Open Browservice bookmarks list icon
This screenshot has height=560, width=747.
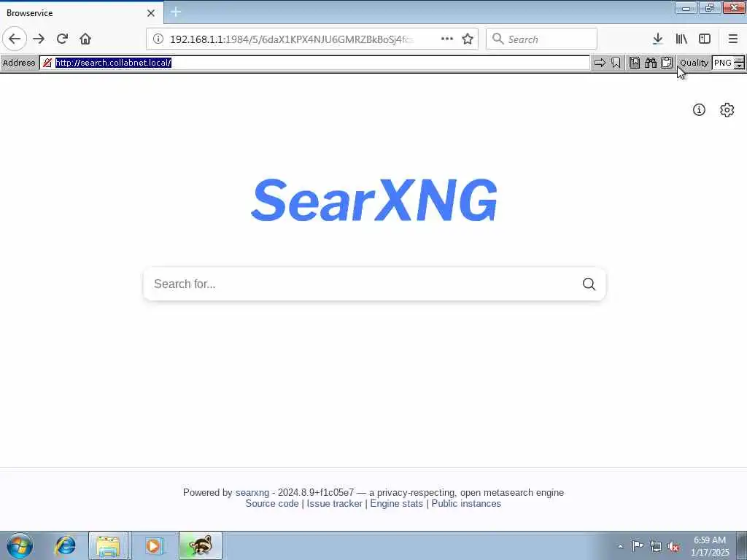(635, 63)
